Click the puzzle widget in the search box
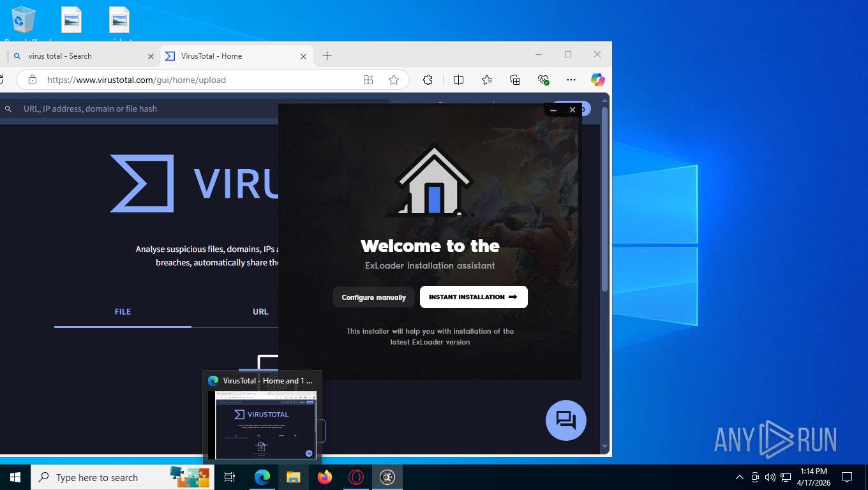Screen dimensions: 868x490 (190, 477)
